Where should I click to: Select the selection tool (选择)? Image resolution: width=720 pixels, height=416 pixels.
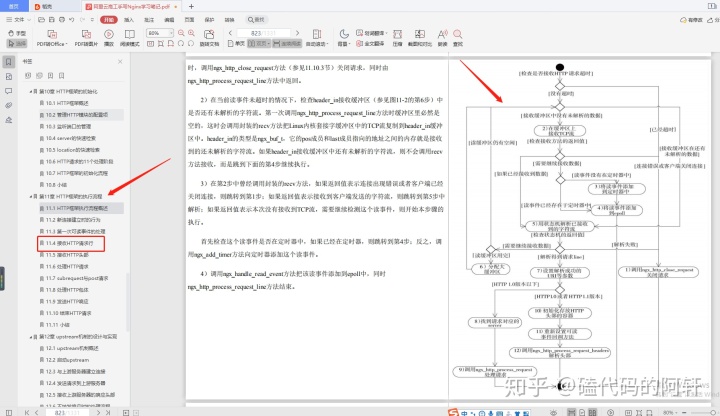(x=17, y=44)
